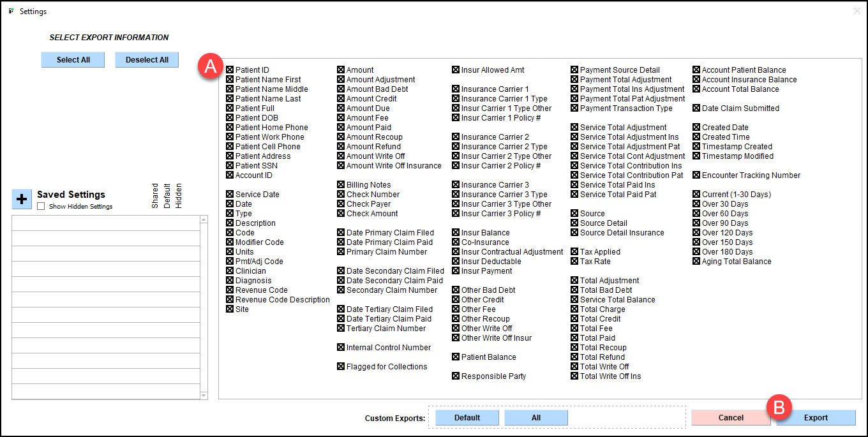Choose the All custom export button
The width and height of the screenshot is (868, 437).
535,418
